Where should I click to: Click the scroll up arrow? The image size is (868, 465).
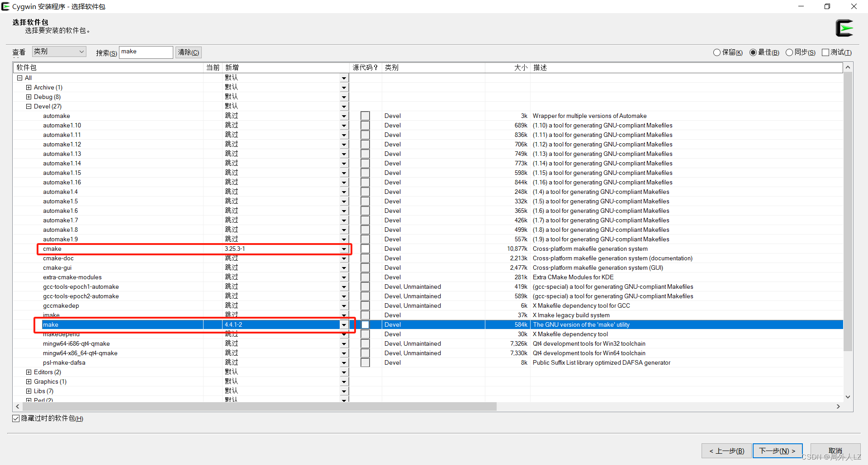(848, 67)
